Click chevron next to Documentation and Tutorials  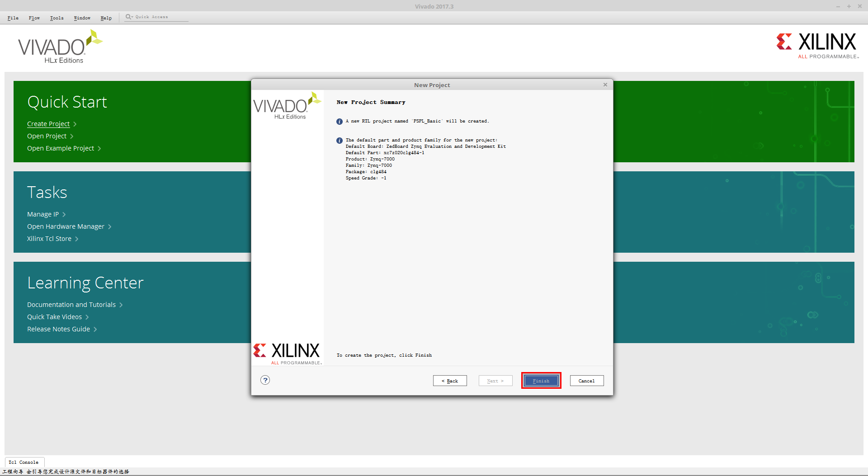coord(121,305)
